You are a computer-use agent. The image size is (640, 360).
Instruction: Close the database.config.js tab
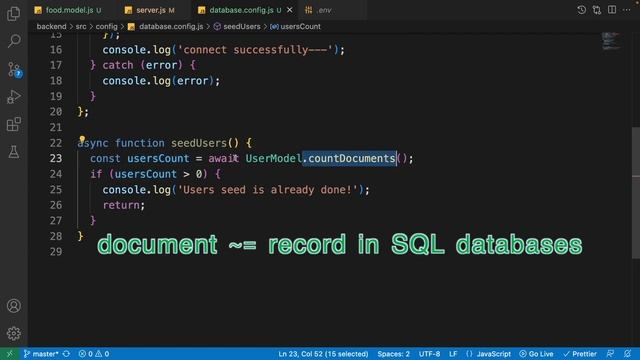(x=289, y=10)
